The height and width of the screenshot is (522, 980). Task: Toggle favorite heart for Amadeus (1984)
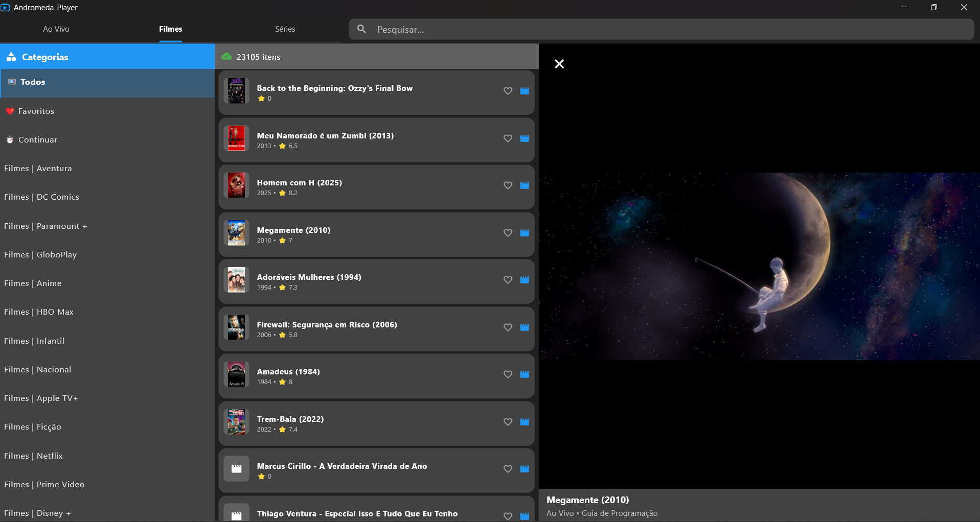508,374
